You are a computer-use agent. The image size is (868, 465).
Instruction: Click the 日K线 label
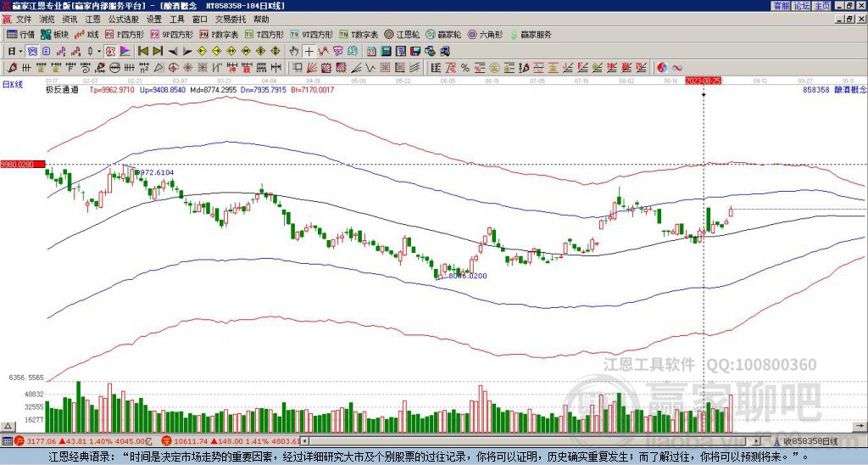(12, 84)
